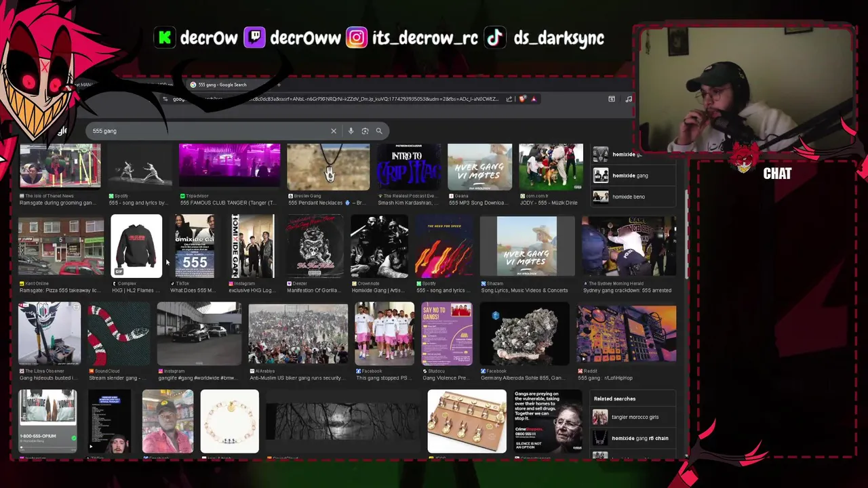The height and width of the screenshot is (488, 868).
Task: Open the Instagram ganglife BMW cars image
Action: click(x=199, y=334)
